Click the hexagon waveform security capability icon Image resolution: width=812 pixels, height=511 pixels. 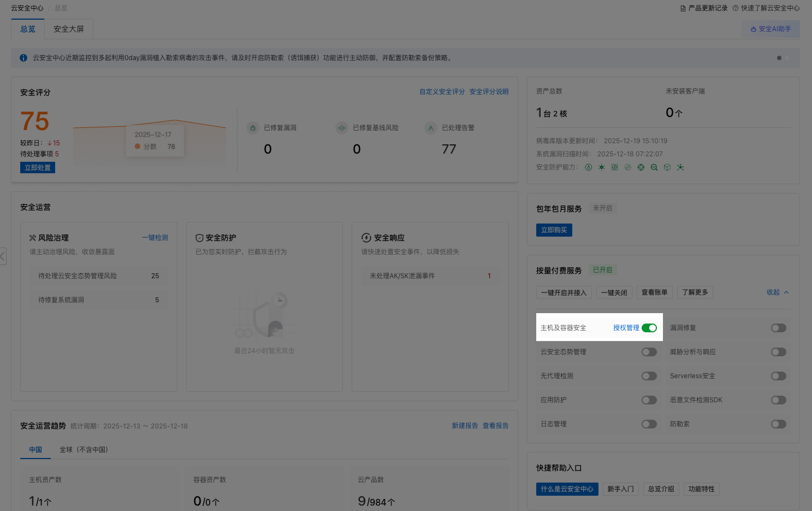pos(628,167)
